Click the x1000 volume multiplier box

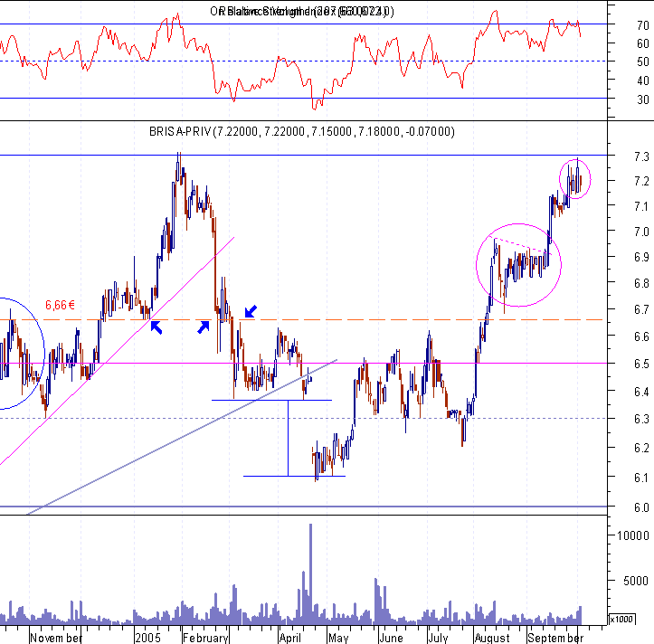point(621,620)
